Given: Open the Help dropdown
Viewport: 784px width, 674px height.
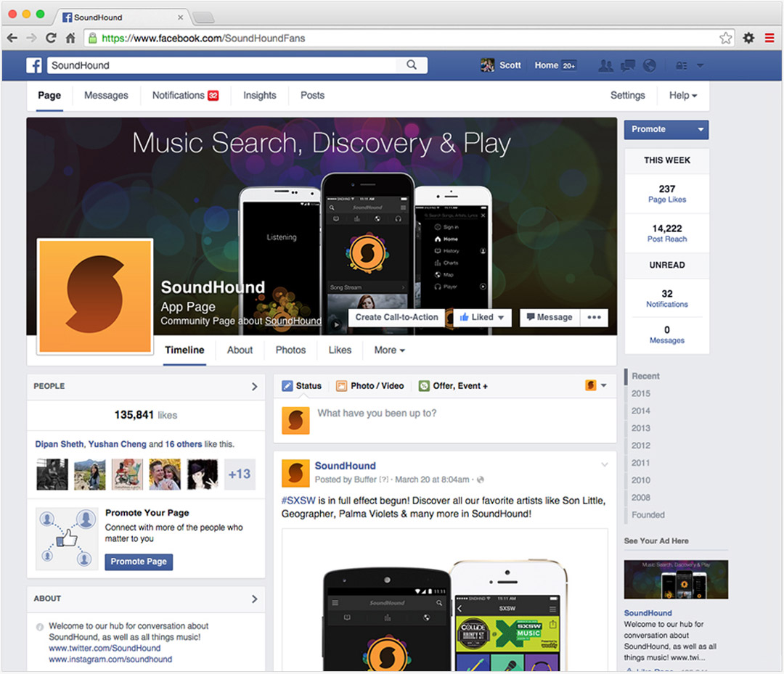Looking at the screenshot, I should point(683,96).
